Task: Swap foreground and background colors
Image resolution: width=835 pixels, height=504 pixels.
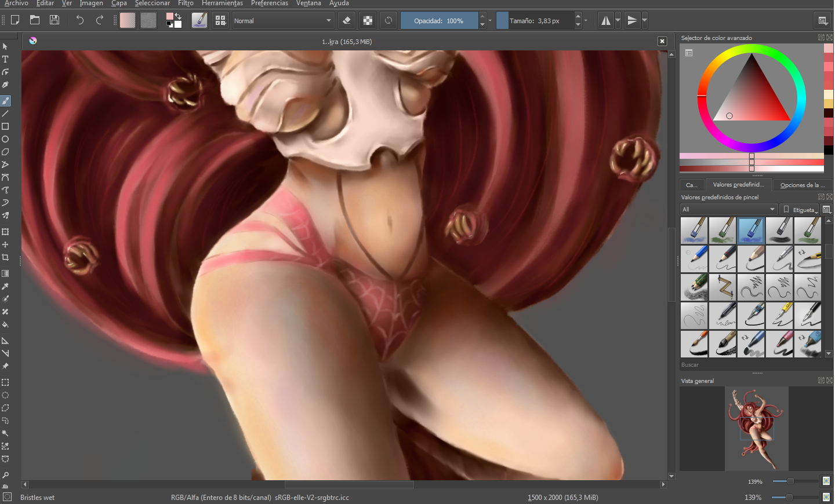Action: tap(178, 16)
